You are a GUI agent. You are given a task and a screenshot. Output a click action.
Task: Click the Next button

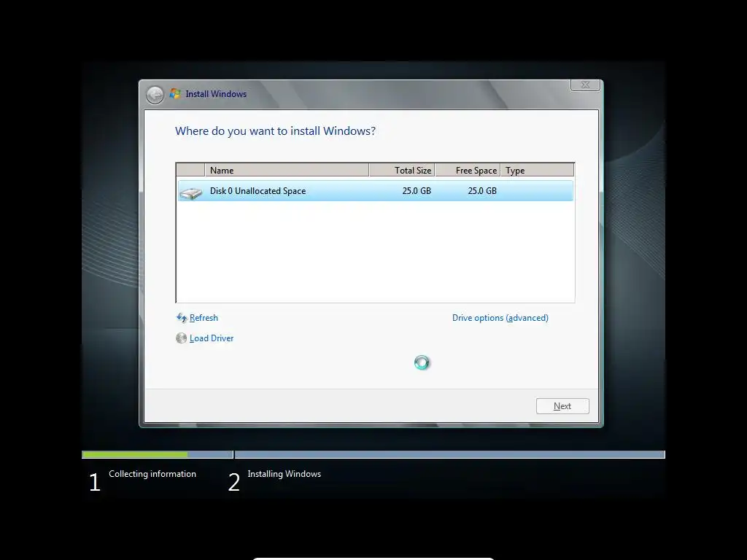click(x=562, y=406)
